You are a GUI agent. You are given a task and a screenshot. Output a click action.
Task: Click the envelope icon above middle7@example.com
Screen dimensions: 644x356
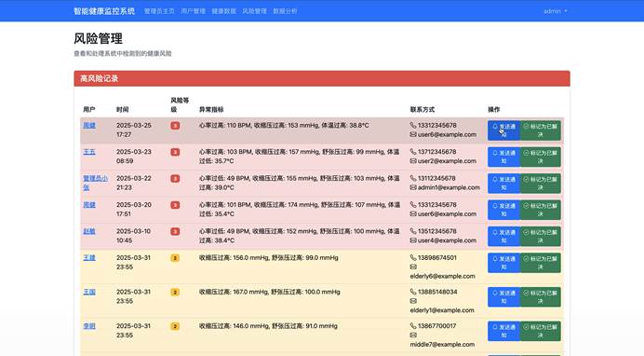pyautogui.click(x=413, y=335)
